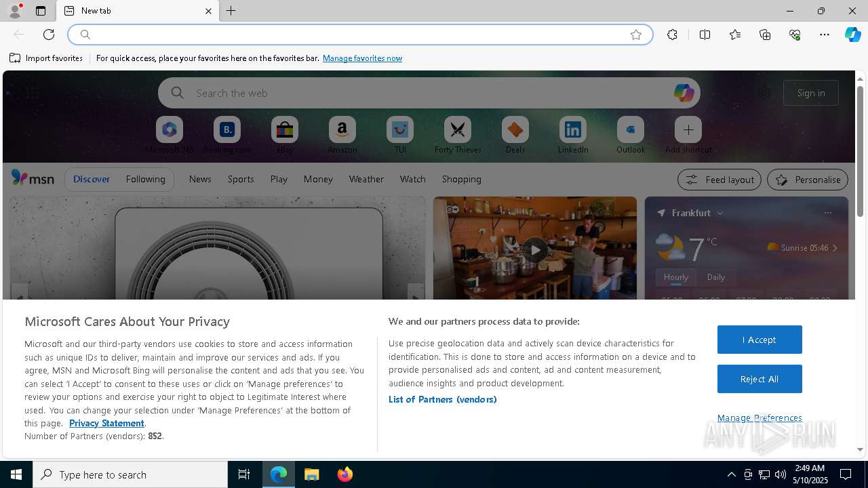868x488 pixels.
Task: Launch Firefox from the taskbar
Action: point(344,474)
